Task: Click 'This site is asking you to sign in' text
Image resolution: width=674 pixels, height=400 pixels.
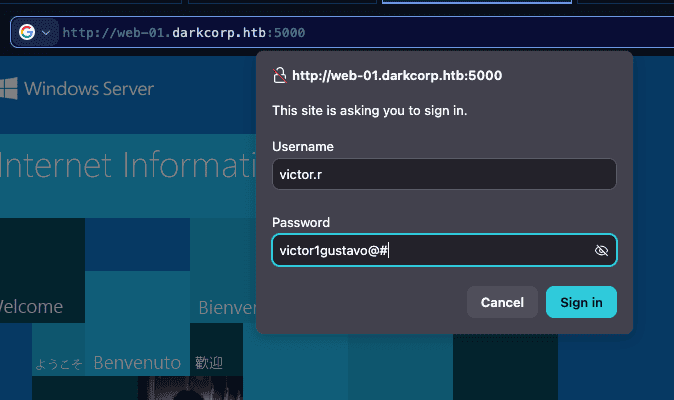Action: (370, 111)
